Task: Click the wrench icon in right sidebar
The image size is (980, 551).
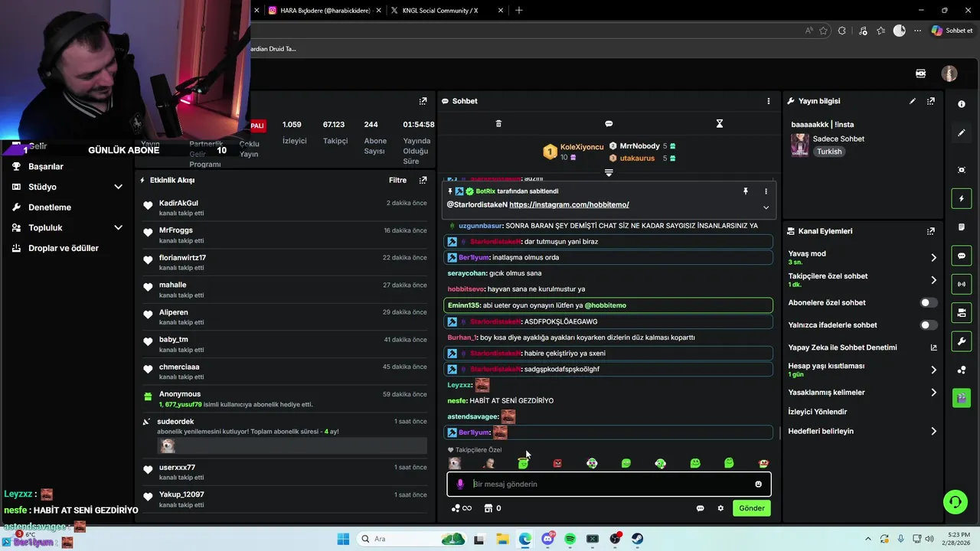Action: coord(962,341)
